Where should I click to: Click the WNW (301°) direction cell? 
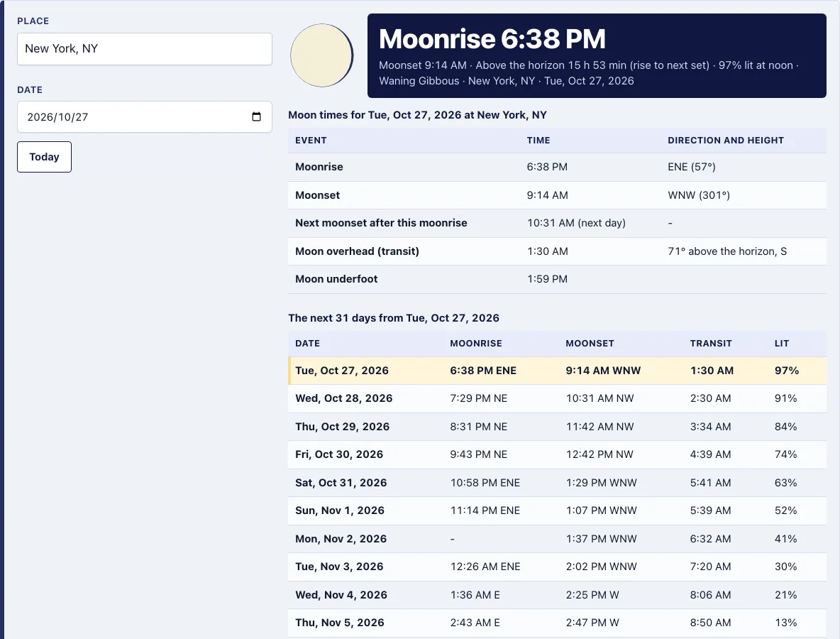(699, 195)
